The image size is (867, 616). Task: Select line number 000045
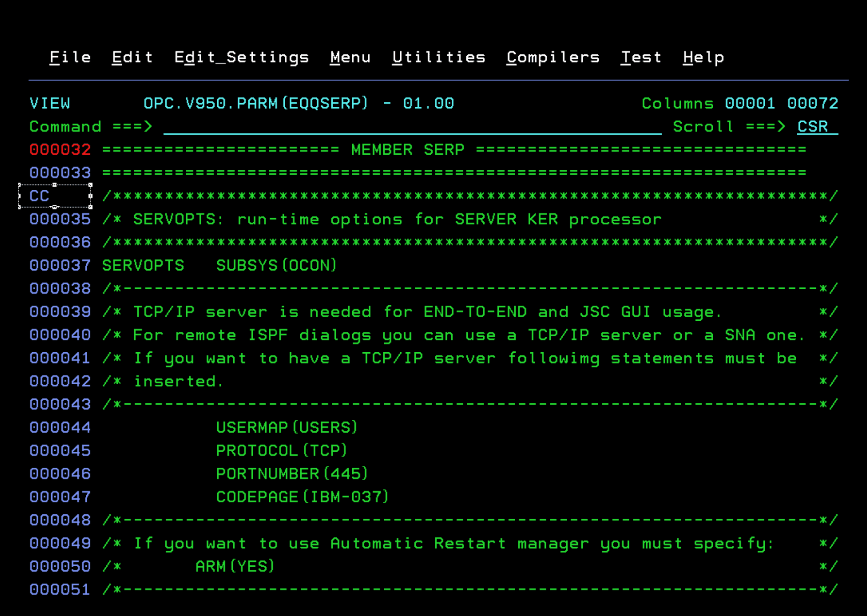[x=60, y=451]
